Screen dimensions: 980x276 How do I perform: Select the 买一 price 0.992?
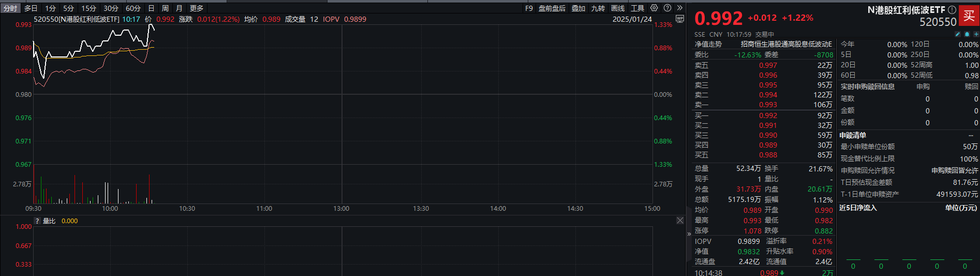pyautogui.click(x=768, y=115)
